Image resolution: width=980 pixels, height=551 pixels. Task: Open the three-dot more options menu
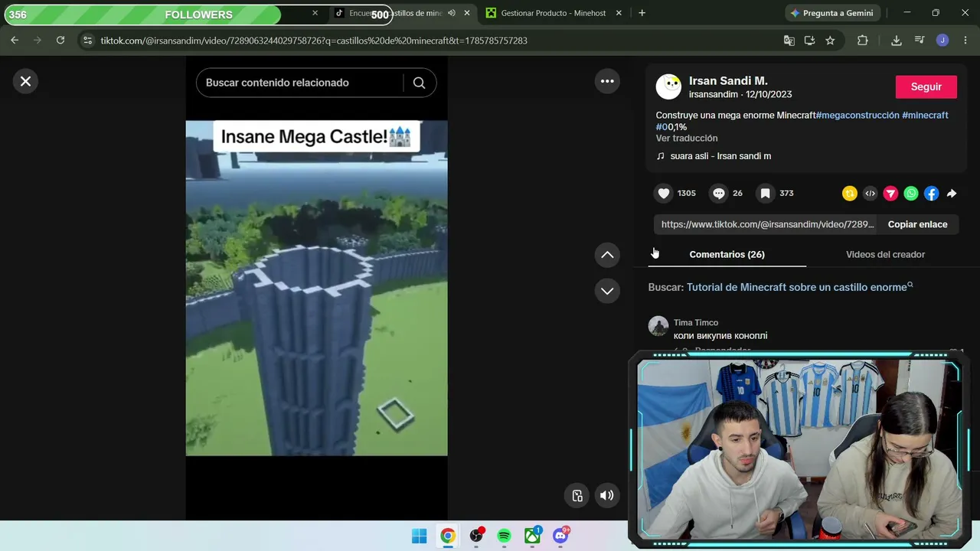click(x=607, y=81)
